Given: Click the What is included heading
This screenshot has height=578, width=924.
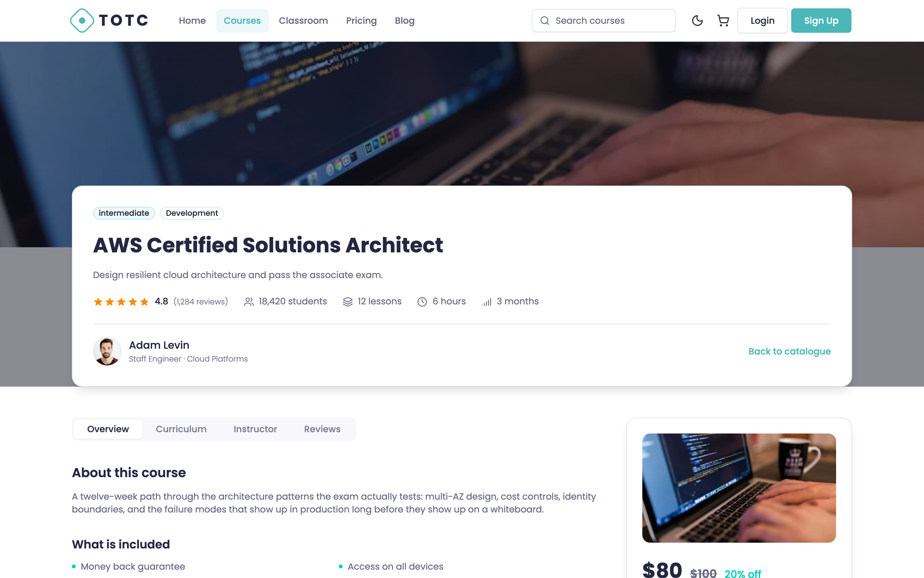Looking at the screenshot, I should [121, 544].
